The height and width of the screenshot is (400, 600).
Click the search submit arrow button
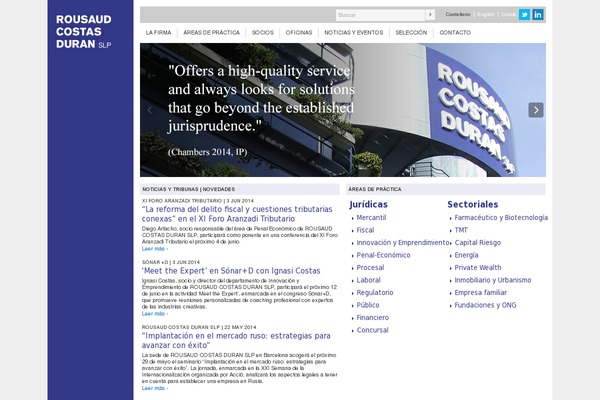[430, 15]
